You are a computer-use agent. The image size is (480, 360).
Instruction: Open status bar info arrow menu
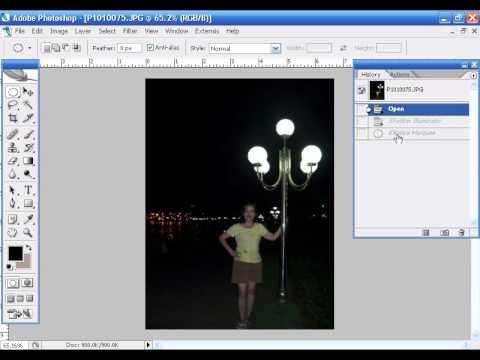(148, 345)
